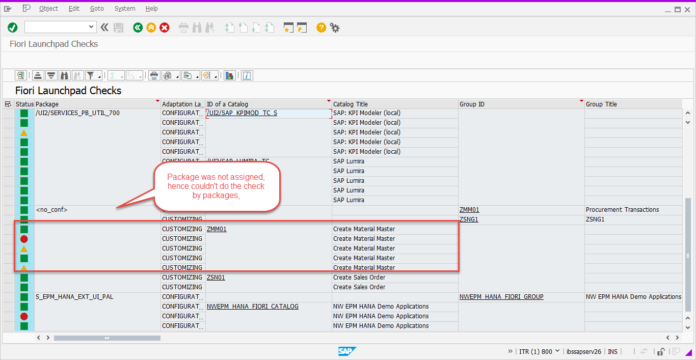This screenshot has width=696, height=360.
Task: Open catalog link ZMM01
Action: point(217,229)
